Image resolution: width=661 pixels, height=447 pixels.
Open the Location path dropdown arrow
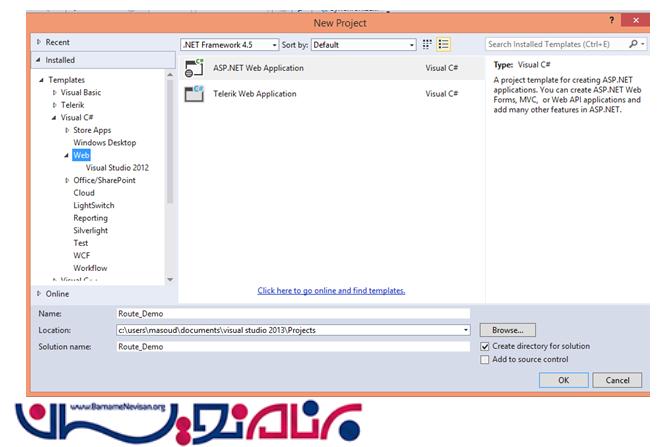466,330
